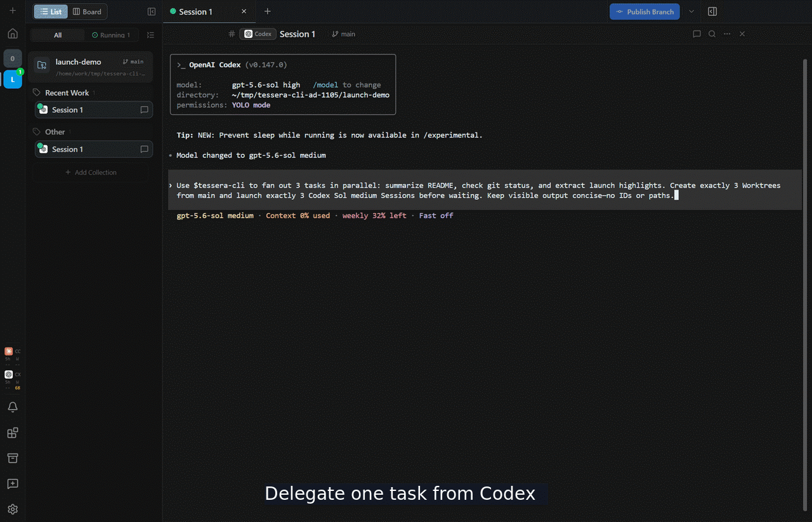Switch to the workspace labeled 0
The height and width of the screenshot is (522, 812).
pos(13,58)
